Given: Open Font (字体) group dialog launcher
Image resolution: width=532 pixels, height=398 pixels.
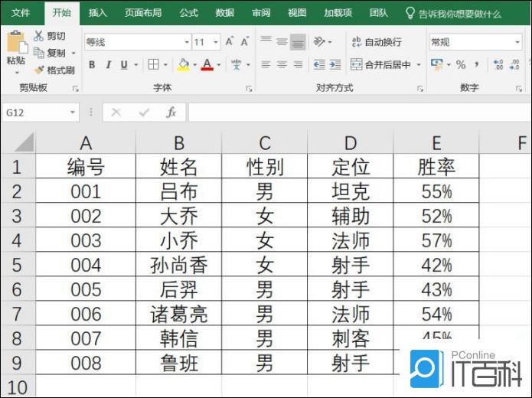Looking at the screenshot, I should coord(249,89).
